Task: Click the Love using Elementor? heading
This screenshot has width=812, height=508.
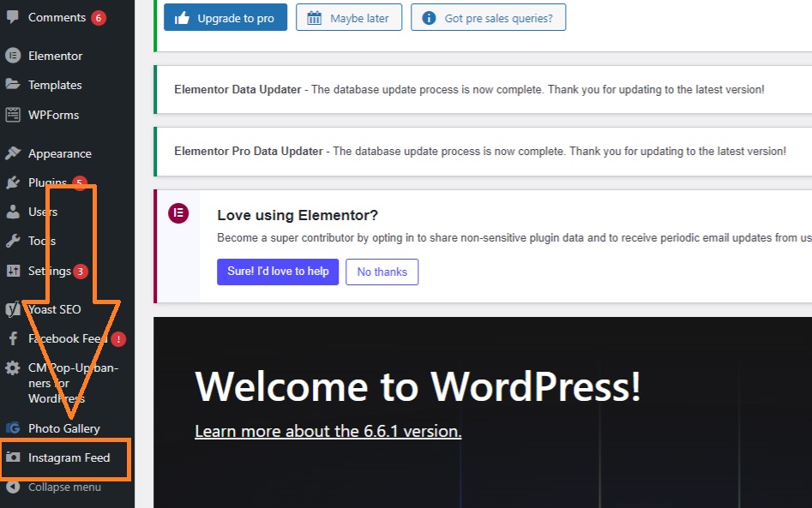Action: [298, 215]
